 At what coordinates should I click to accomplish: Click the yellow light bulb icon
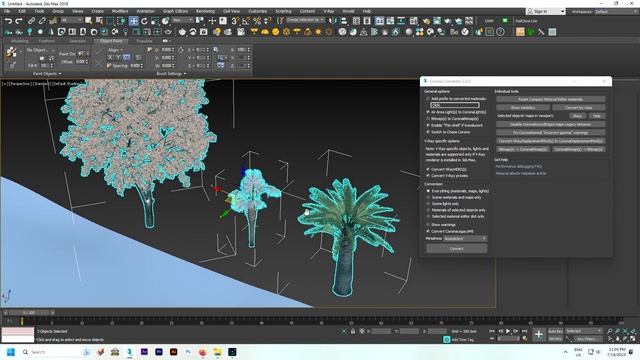pos(217,32)
